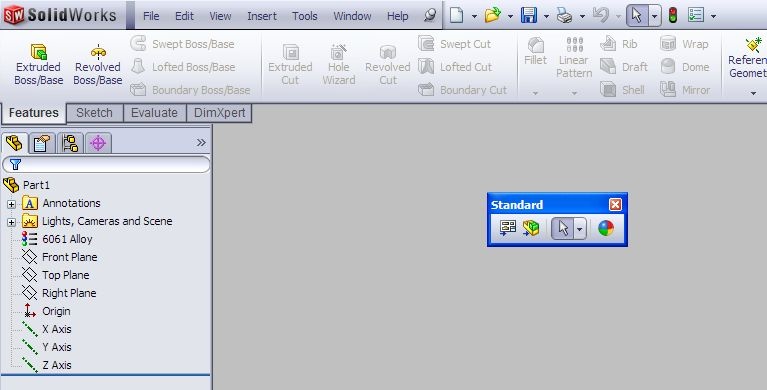Click the pushpin icon beside Help
767x390 pixels.
430,16
